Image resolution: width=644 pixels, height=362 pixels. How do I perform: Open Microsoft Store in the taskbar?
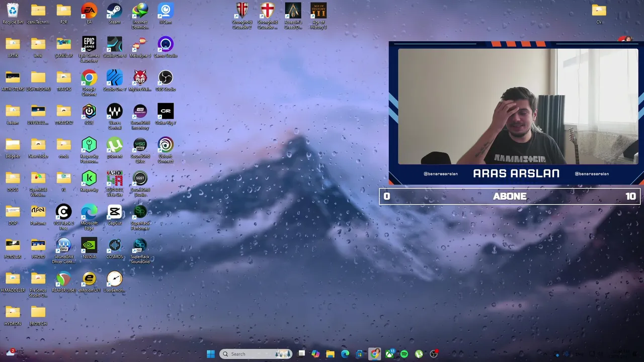point(360,354)
